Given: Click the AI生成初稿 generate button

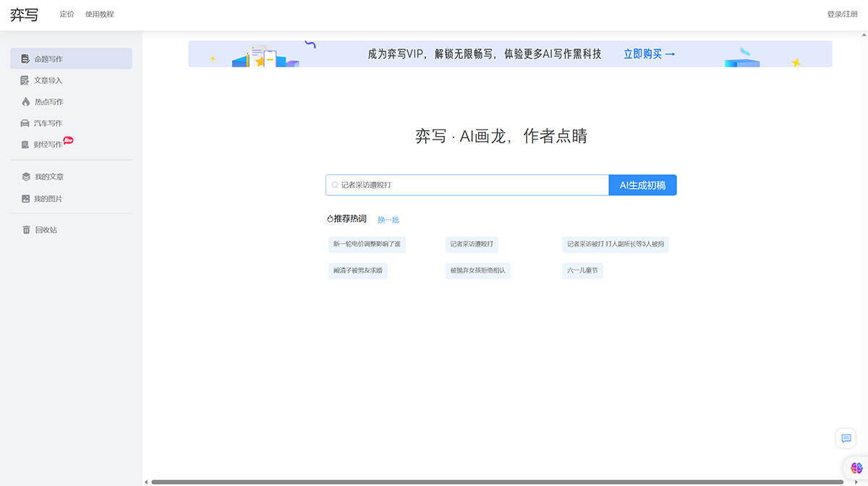Looking at the screenshot, I should coord(642,185).
